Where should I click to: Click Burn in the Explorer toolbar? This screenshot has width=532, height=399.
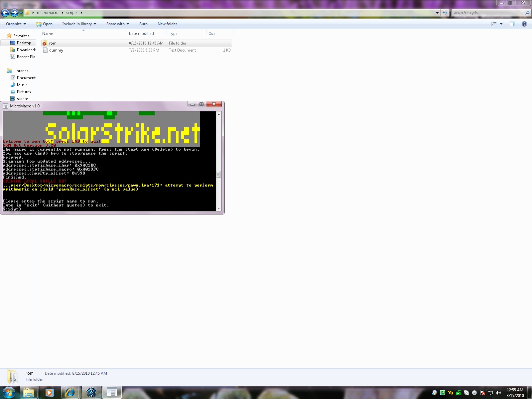pyautogui.click(x=143, y=24)
